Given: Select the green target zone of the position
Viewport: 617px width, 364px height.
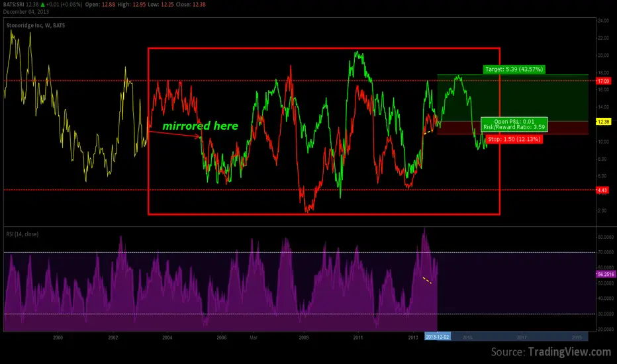Looking at the screenshot, I should [512, 98].
